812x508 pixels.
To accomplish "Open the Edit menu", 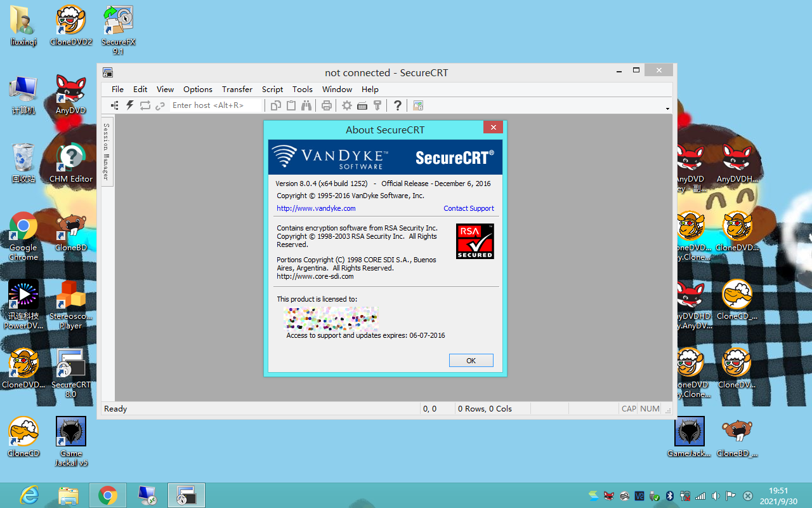I will click(140, 89).
